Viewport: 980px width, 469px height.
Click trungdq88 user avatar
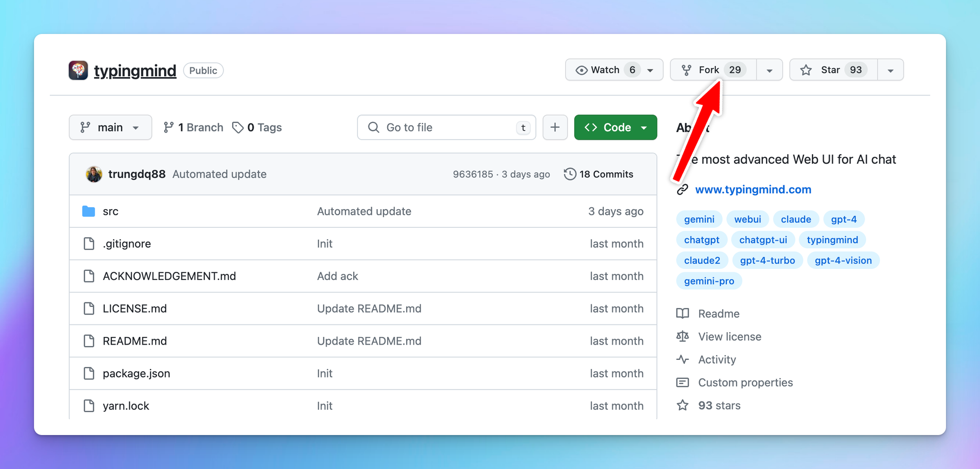pos(94,174)
